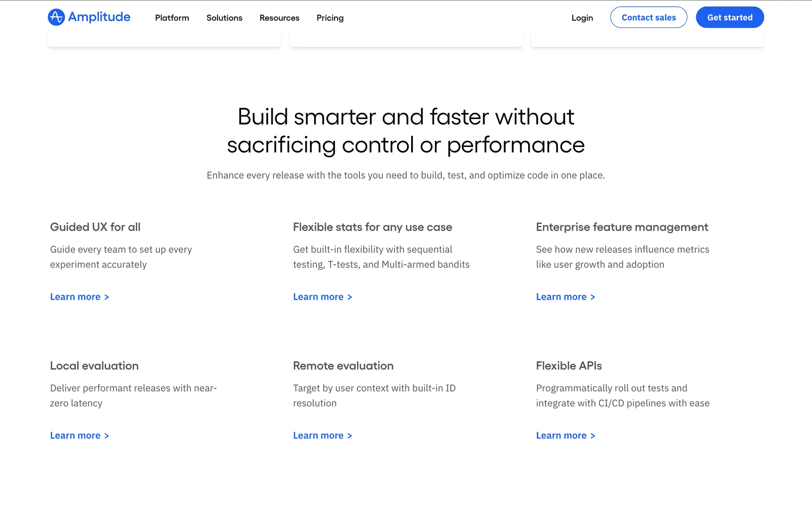Open Learn more for Enterprise feature management

(x=565, y=297)
